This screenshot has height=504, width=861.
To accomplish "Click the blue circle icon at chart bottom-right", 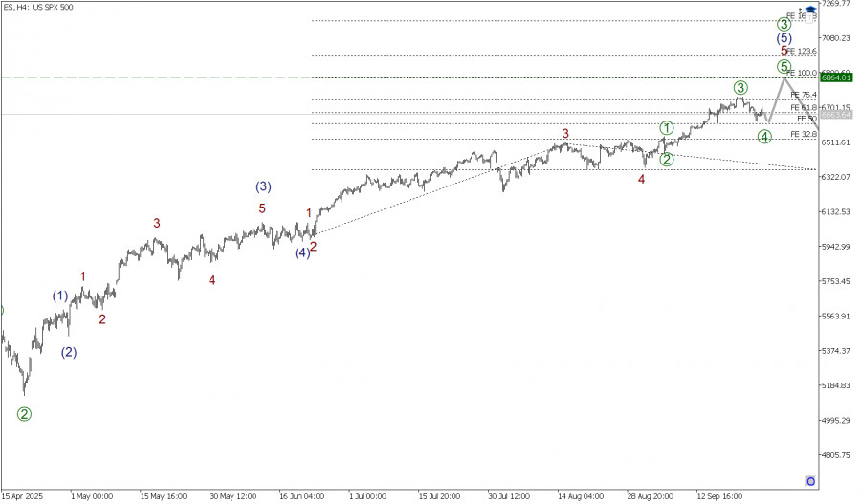I will [x=810, y=479].
